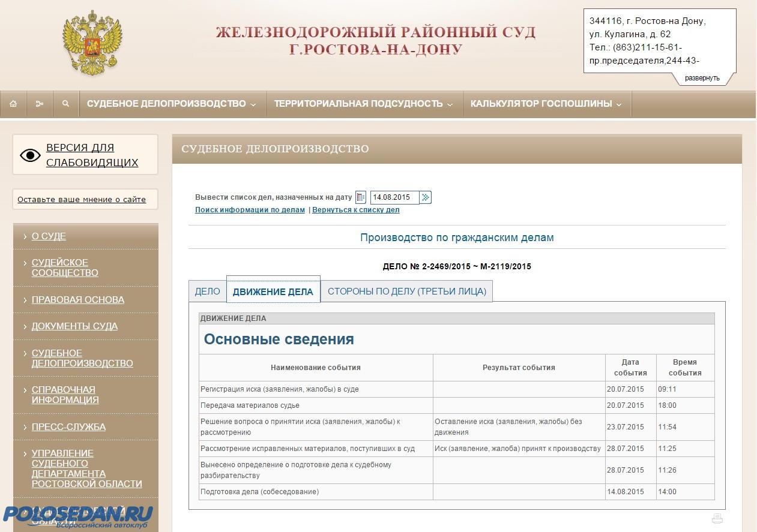Expand the Судебное делопроизводство dropdown menu
The height and width of the screenshot is (532, 757).
[172, 104]
